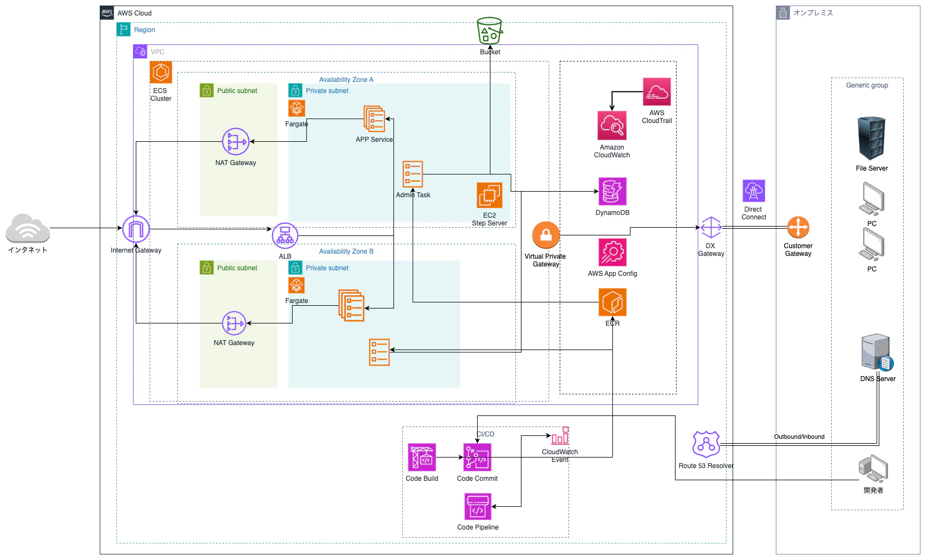Screen dimensions: 926x560
Task: Select the ECS Cluster icon
Action: click(x=161, y=73)
